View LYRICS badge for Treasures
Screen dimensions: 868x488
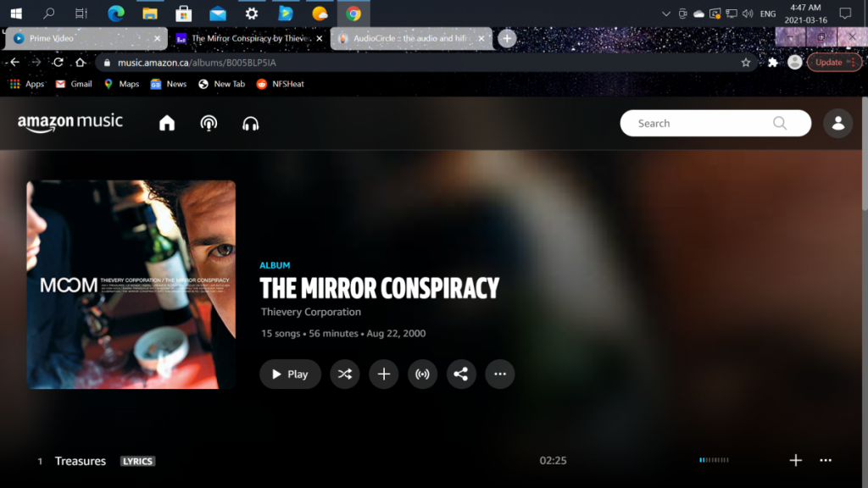click(137, 461)
